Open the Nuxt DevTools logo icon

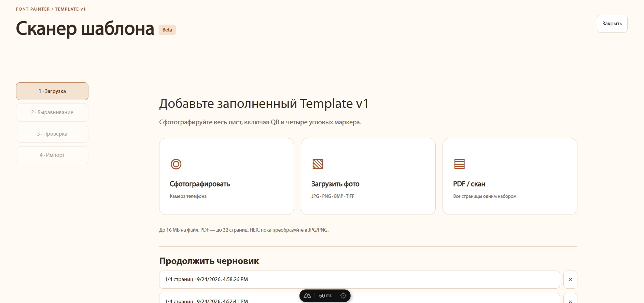pyautogui.click(x=307, y=295)
